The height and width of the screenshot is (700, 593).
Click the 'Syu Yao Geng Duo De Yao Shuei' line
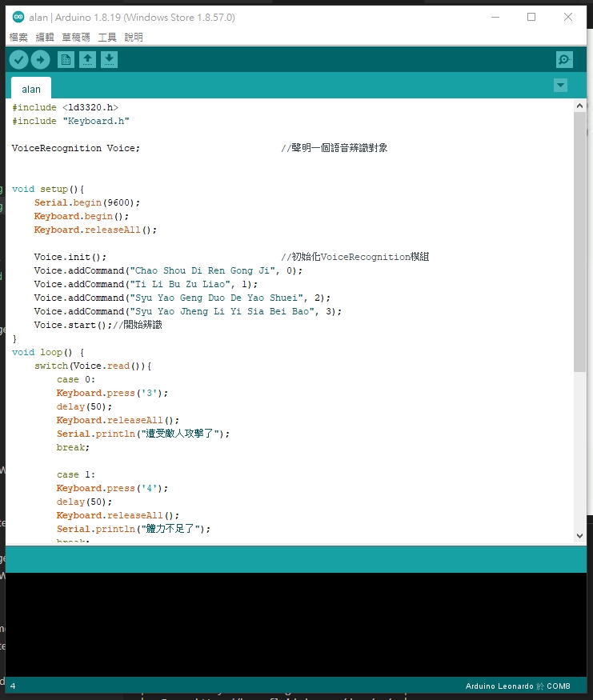click(x=182, y=298)
